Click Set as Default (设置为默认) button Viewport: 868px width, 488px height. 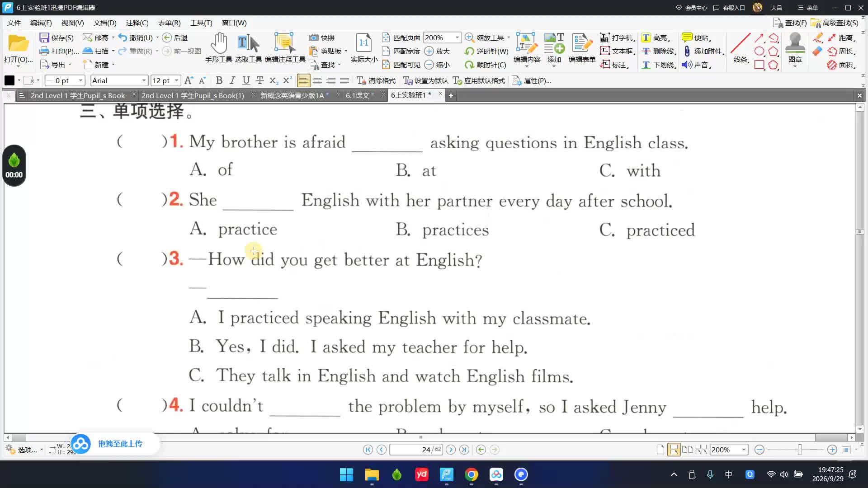pos(426,80)
